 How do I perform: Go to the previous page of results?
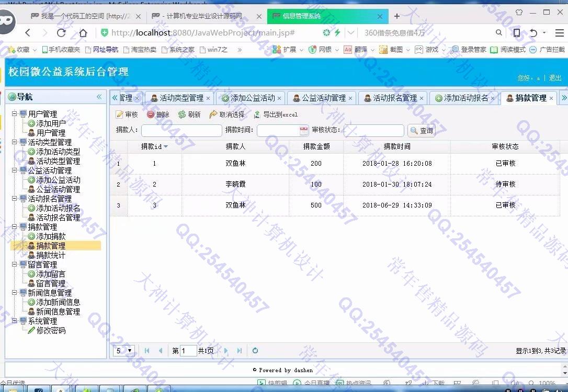pyautogui.click(x=161, y=350)
